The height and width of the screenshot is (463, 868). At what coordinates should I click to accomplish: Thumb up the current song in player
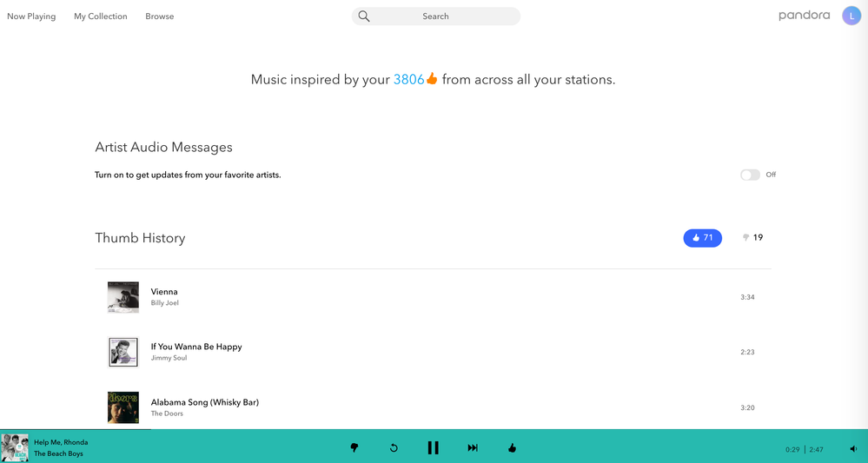click(512, 448)
